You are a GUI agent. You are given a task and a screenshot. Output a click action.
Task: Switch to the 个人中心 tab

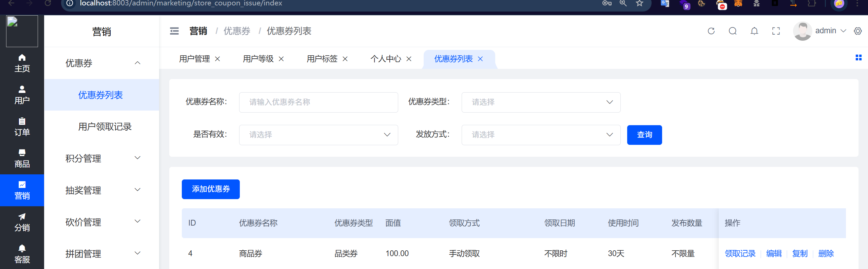click(386, 59)
